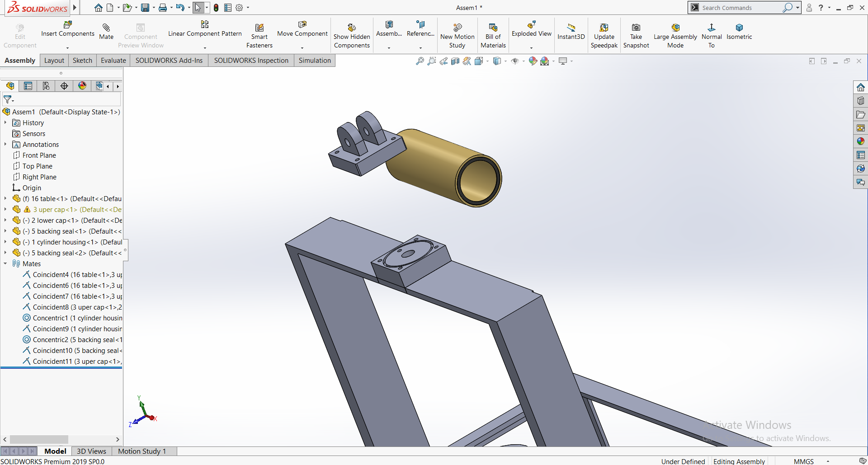Open Insert Components dropdown arrow
This screenshot has width=868, height=465.
tap(68, 47)
